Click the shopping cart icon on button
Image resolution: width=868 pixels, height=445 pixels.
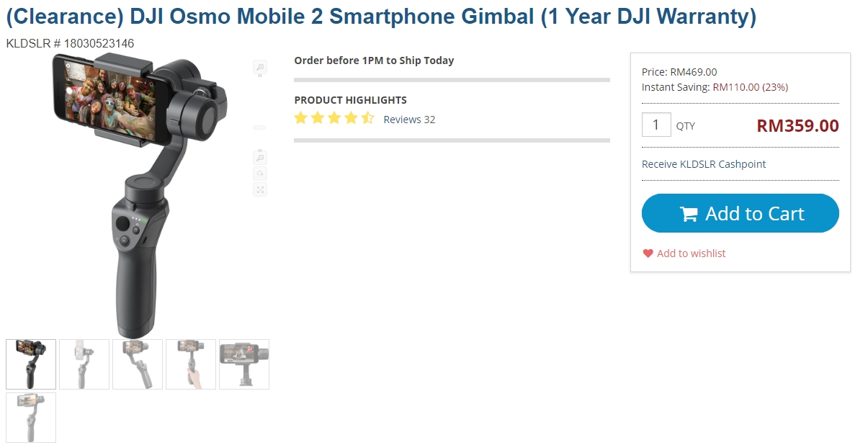pos(689,214)
